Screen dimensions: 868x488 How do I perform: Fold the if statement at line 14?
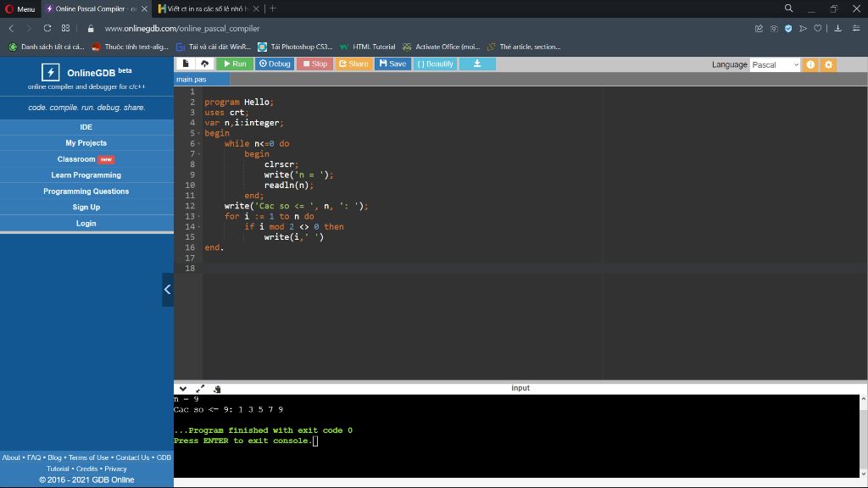(199, 227)
